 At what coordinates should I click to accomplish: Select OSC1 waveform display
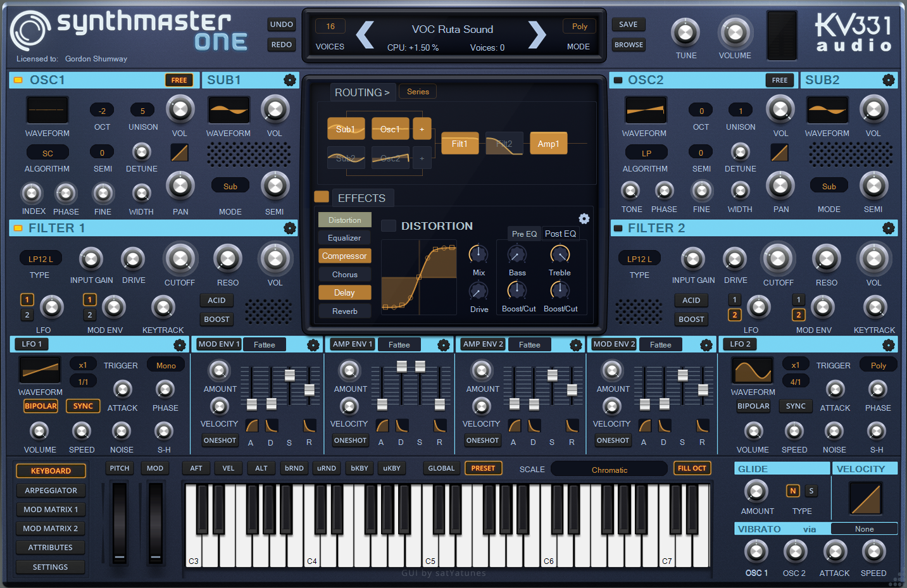tap(47, 110)
